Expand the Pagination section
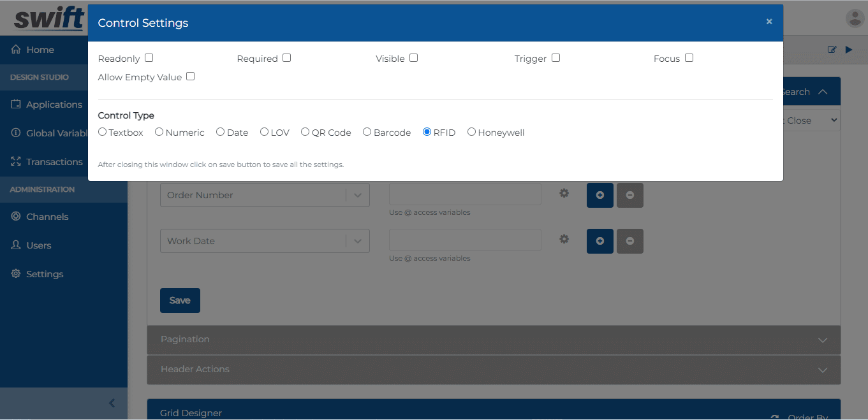The height and width of the screenshot is (420, 868). [x=493, y=339]
